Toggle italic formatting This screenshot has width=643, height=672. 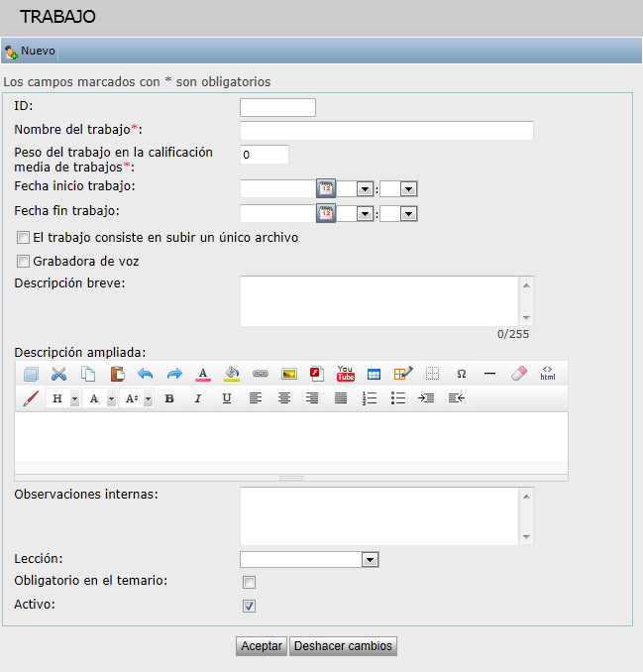pos(197,398)
